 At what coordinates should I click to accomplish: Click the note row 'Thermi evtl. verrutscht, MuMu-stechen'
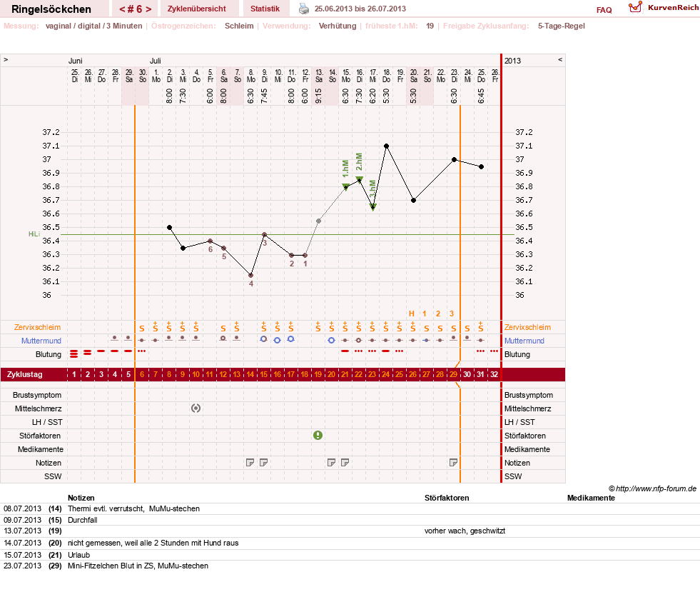tap(134, 508)
